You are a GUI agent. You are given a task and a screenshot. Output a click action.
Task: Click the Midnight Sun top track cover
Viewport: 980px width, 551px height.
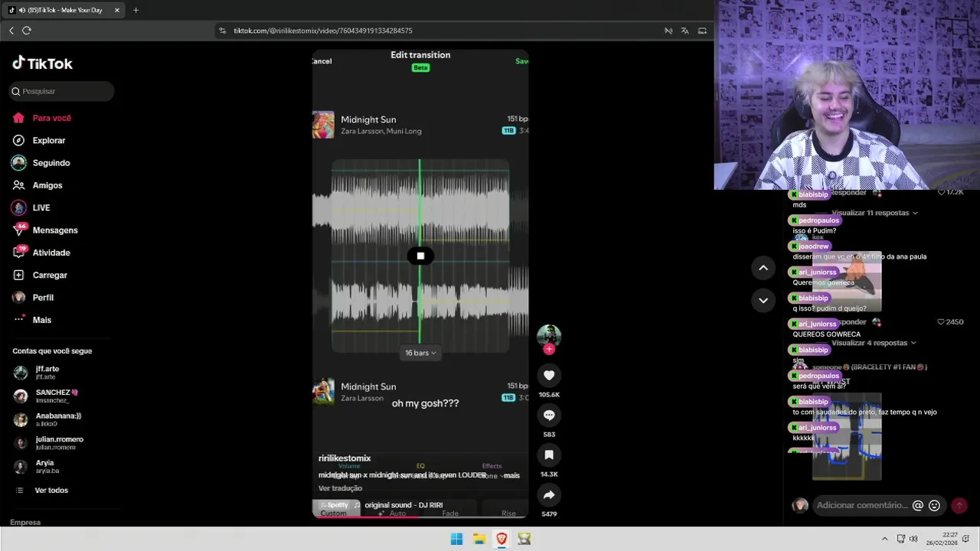[x=323, y=125]
